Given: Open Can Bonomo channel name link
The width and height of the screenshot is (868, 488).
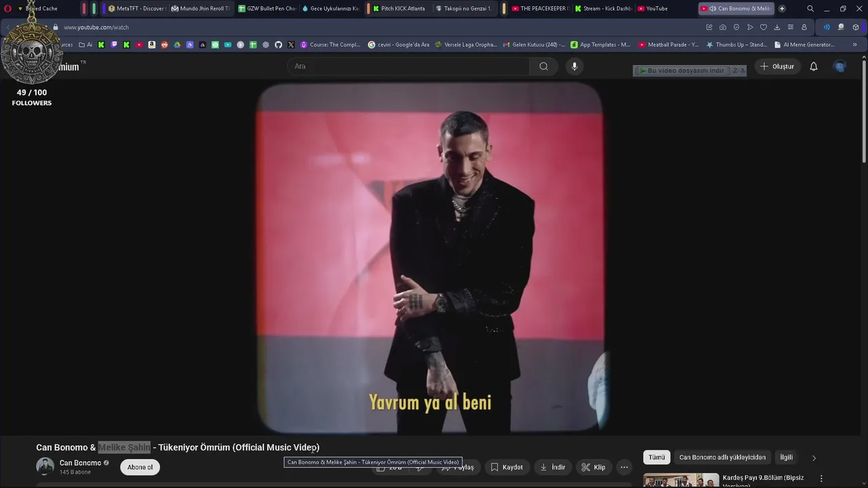Looking at the screenshot, I should click(80, 463).
